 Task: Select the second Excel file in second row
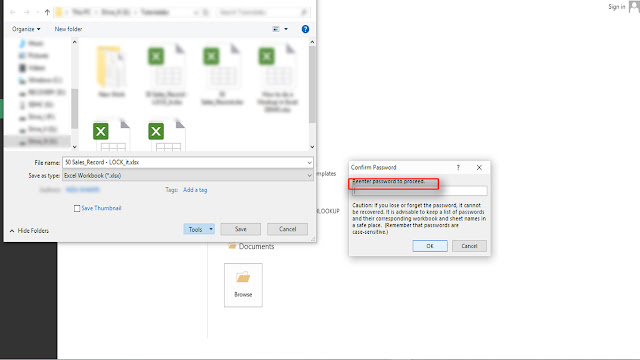pos(167,136)
